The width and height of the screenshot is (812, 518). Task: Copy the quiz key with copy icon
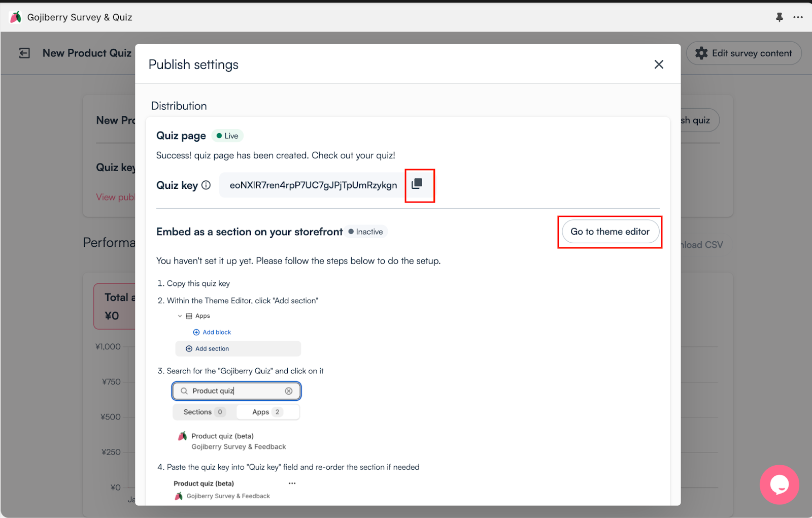[417, 184]
